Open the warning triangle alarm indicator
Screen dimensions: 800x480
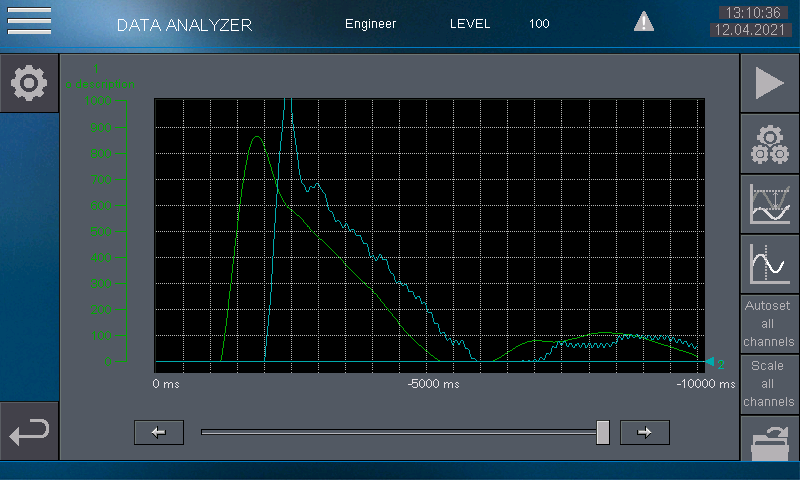pyautogui.click(x=645, y=21)
